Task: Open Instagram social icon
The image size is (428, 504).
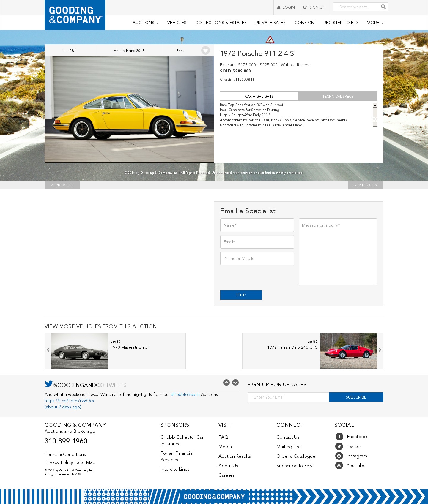Action: (x=339, y=456)
